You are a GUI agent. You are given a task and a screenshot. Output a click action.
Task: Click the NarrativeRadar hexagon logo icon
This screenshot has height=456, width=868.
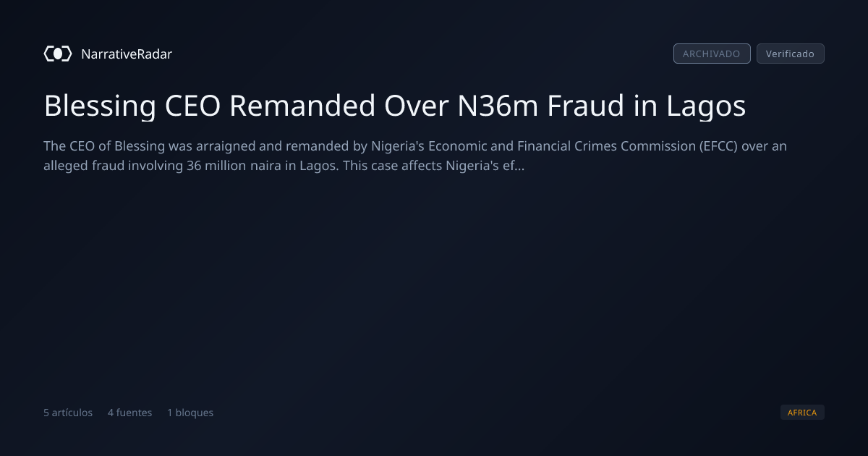[58, 54]
